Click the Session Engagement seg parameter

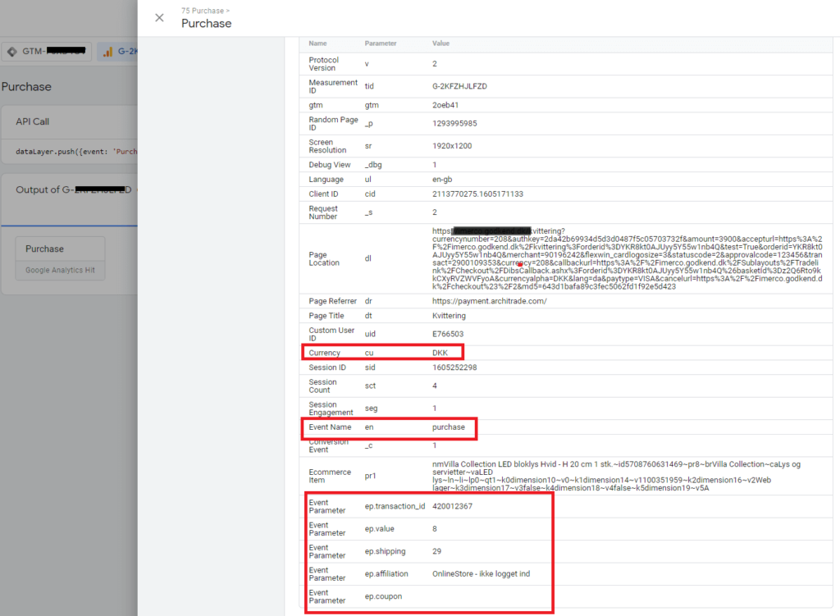(x=372, y=408)
